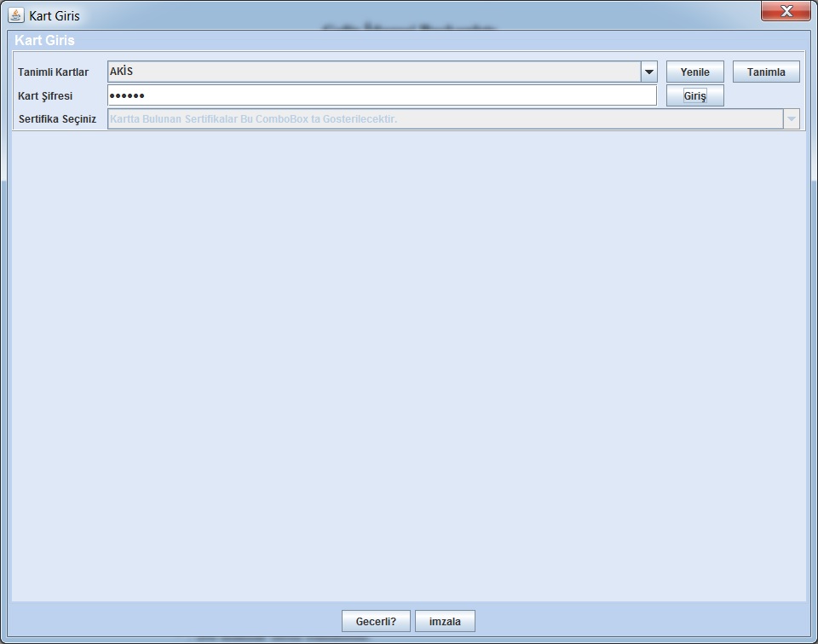Close the Kart Giris window
The height and width of the screenshot is (644, 818).
pos(785,12)
